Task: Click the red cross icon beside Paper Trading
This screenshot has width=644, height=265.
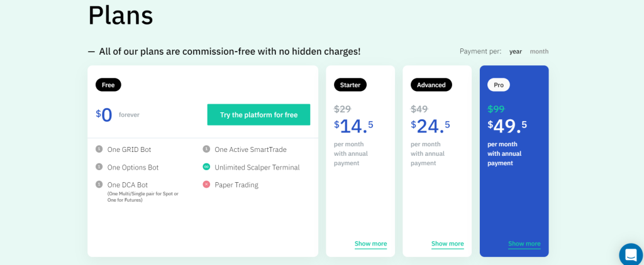Action: coord(206,184)
